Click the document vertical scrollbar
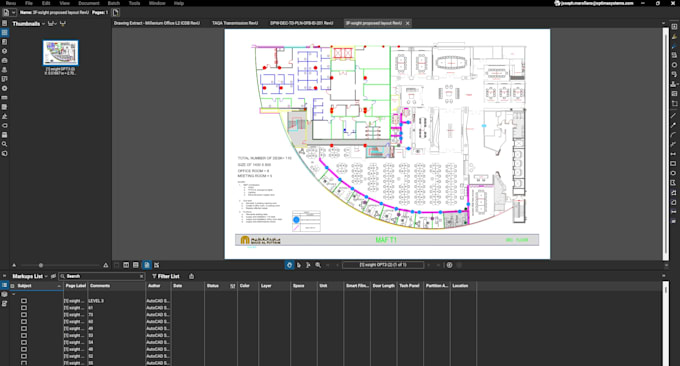The image size is (680, 366). [666, 143]
